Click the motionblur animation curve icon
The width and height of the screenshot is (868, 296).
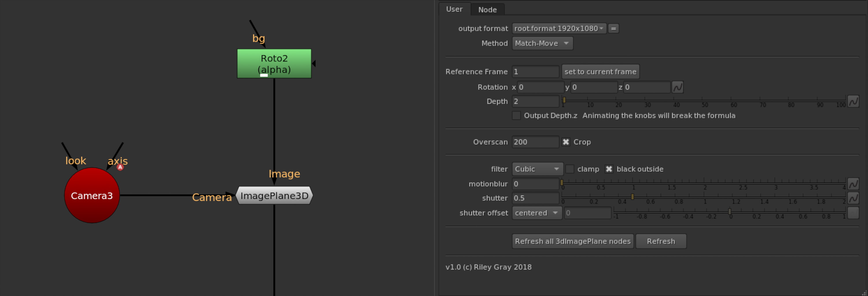coord(853,184)
